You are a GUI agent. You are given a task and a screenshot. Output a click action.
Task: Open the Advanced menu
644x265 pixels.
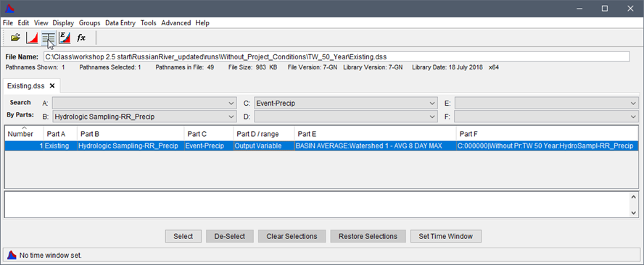tap(176, 23)
